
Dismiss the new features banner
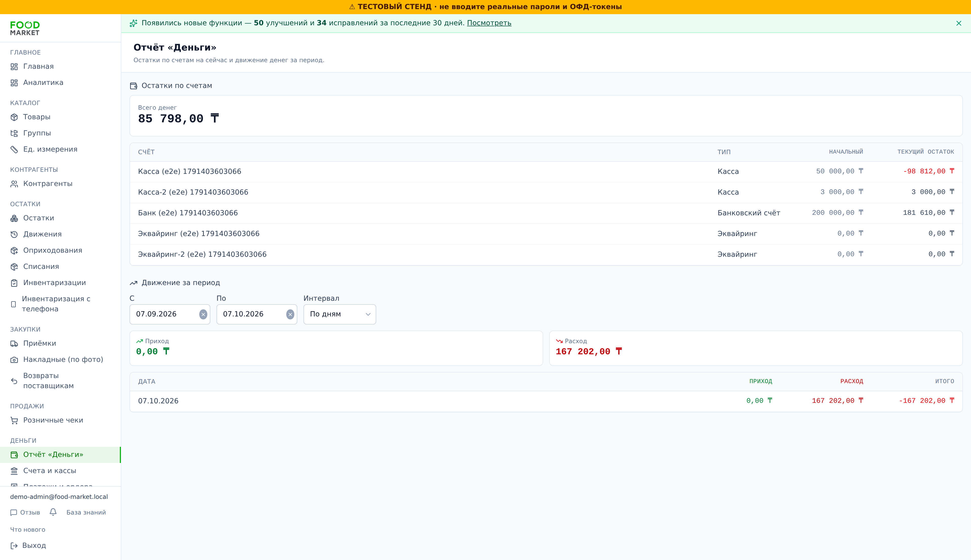[x=959, y=23]
